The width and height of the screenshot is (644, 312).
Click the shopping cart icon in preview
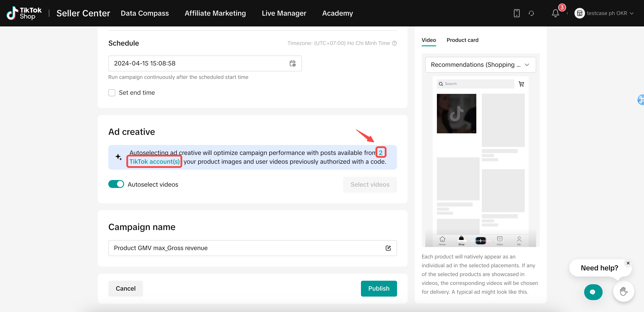click(521, 84)
